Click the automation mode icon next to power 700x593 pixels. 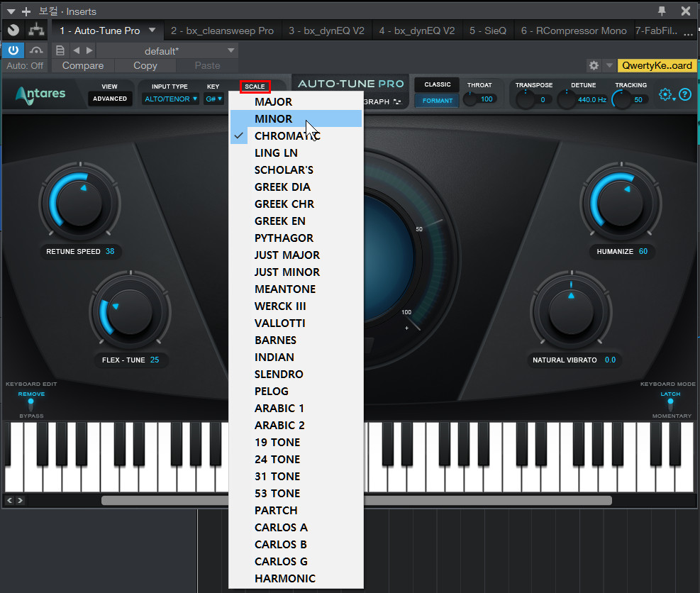coord(36,50)
